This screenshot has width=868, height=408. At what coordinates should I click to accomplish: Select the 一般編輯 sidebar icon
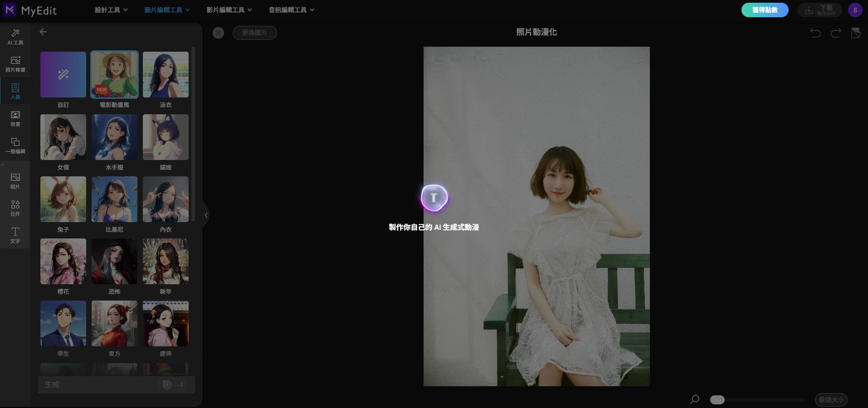(x=15, y=146)
